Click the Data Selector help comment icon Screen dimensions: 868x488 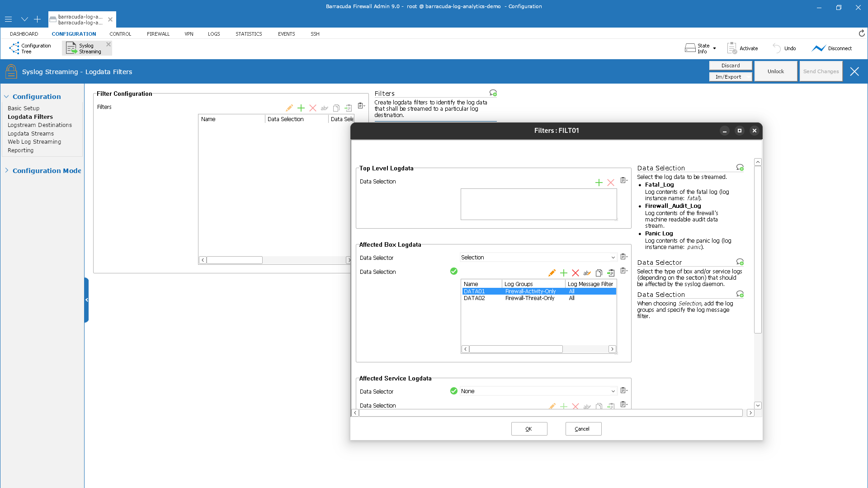click(740, 262)
